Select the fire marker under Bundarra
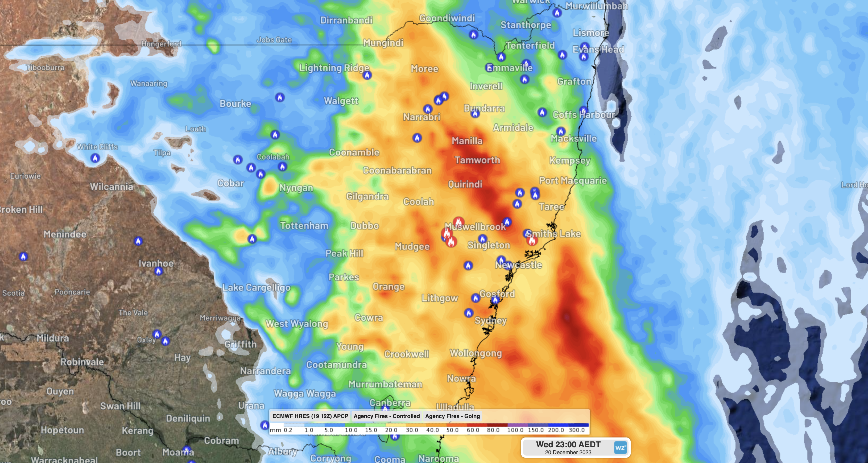 tap(475, 114)
